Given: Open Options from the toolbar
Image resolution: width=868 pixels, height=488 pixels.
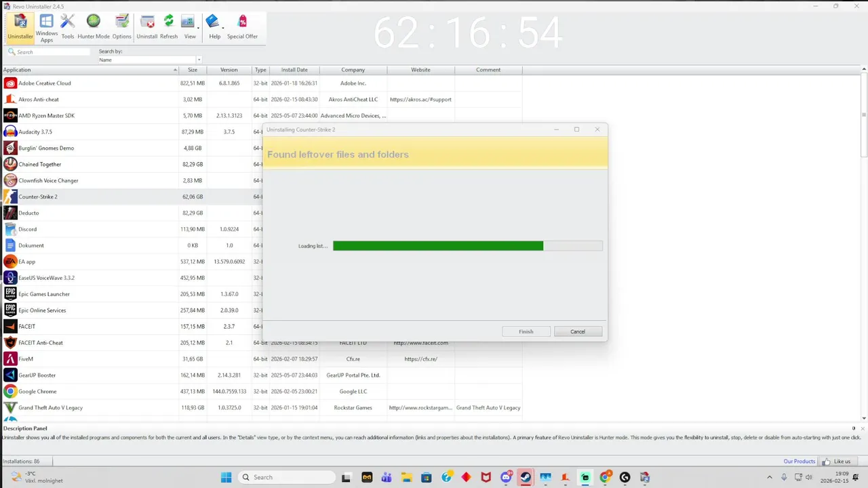Looking at the screenshot, I should pyautogui.click(x=122, y=28).
